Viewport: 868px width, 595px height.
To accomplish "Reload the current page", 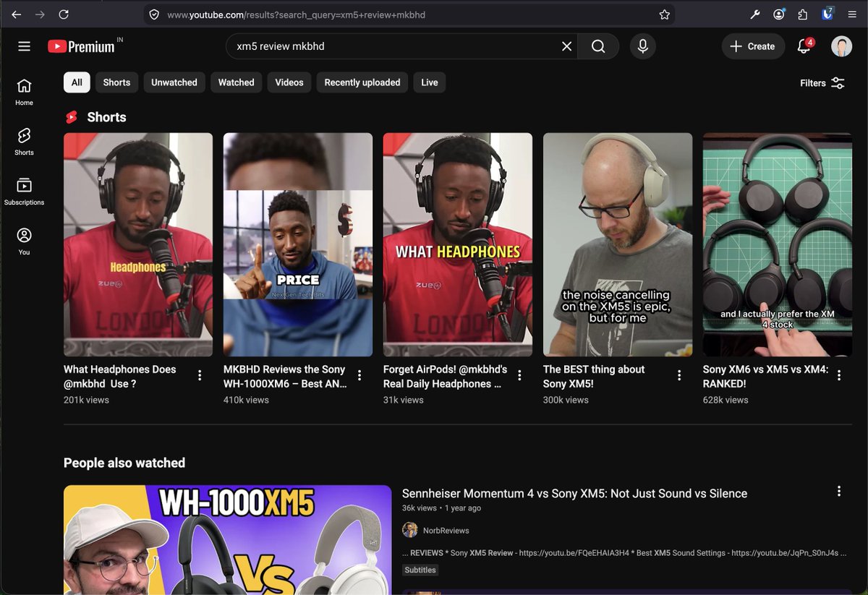I will (64, 14).
